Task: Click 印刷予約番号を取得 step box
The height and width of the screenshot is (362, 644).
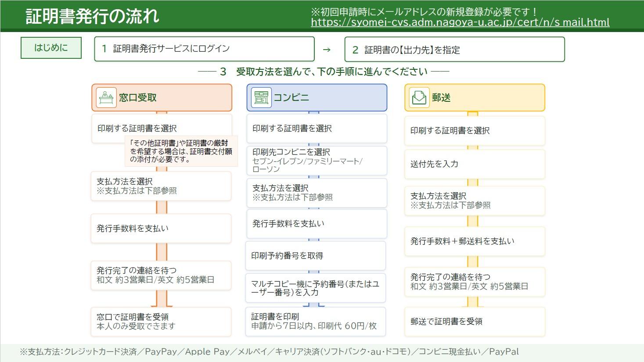Action: click(315, 255)
